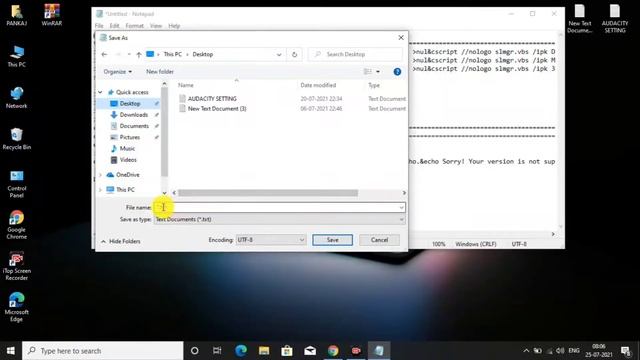640x360 pixels.
Task: Open the Recycle Bin desktop icon
Action: [x=17, y=139]
